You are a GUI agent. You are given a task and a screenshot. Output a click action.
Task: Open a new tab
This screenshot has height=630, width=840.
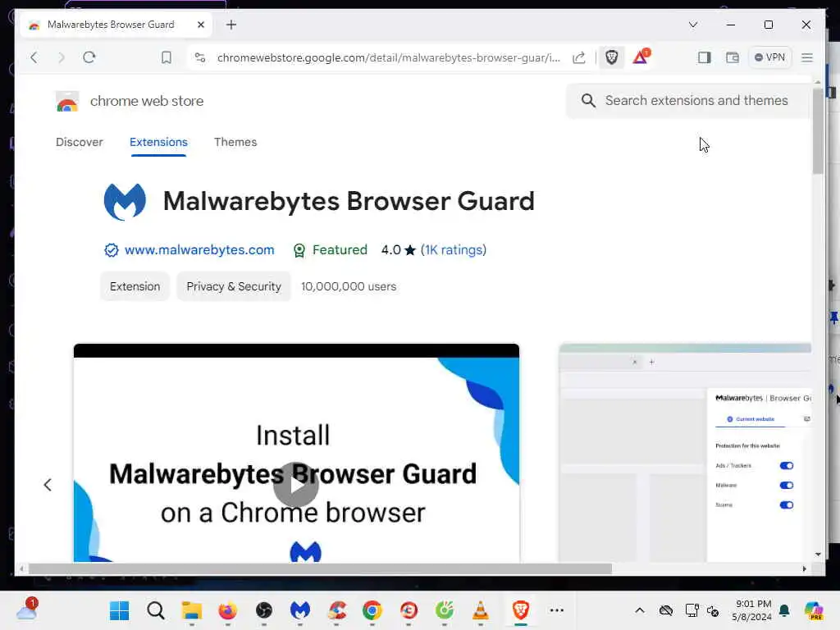click(231, 25)
